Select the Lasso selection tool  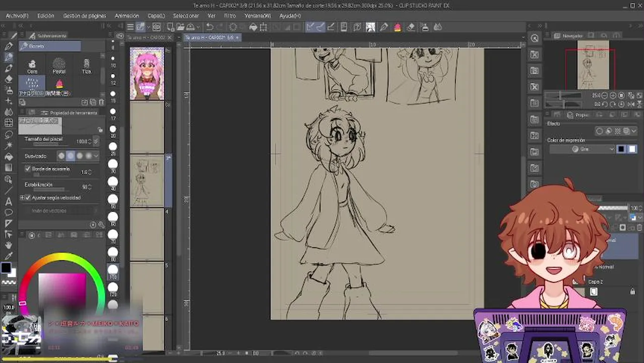(x=9, y=134)
